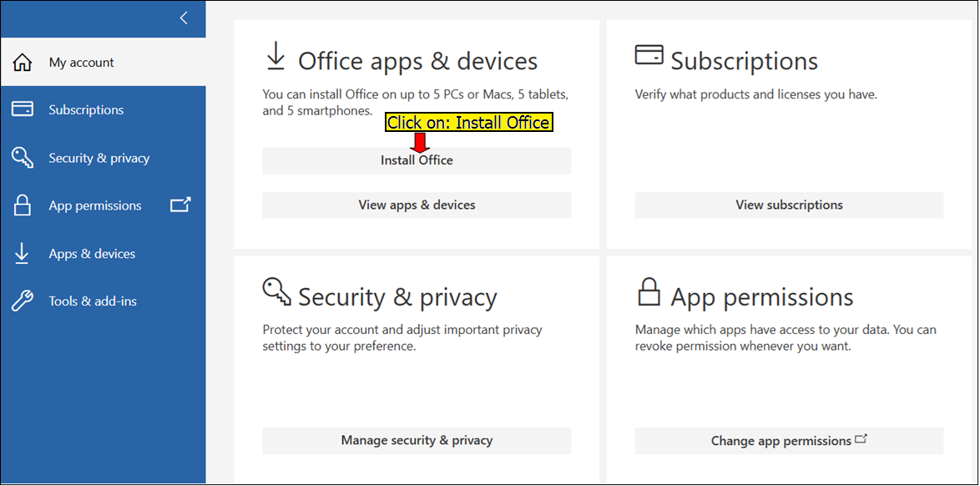Click the Security & privacy card heading
The height and width of the screenshot is (486, 980).
397,297
